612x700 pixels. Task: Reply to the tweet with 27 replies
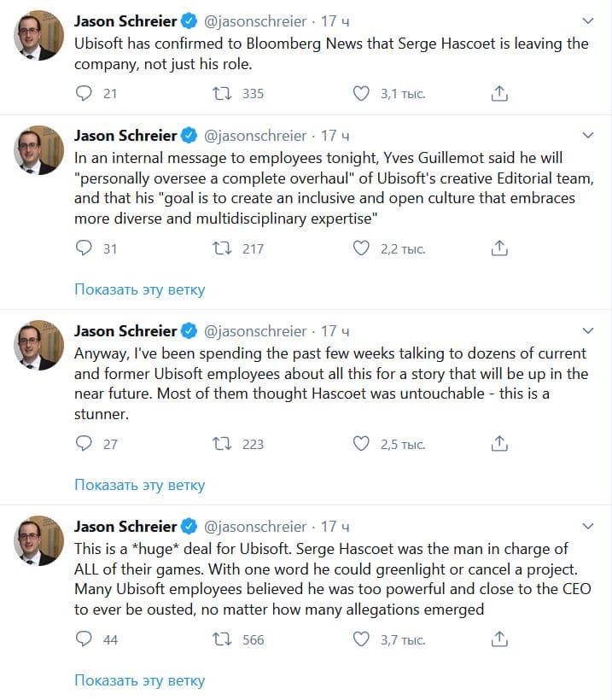tap(84, 443)
